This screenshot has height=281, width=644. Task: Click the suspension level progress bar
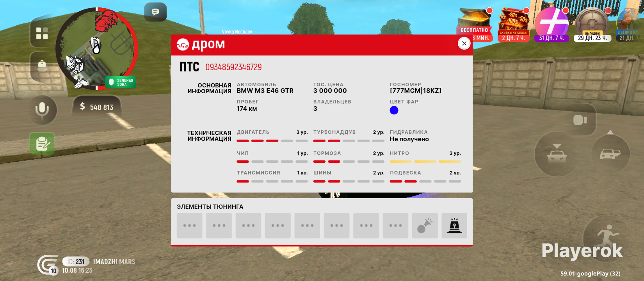[425, 181]
